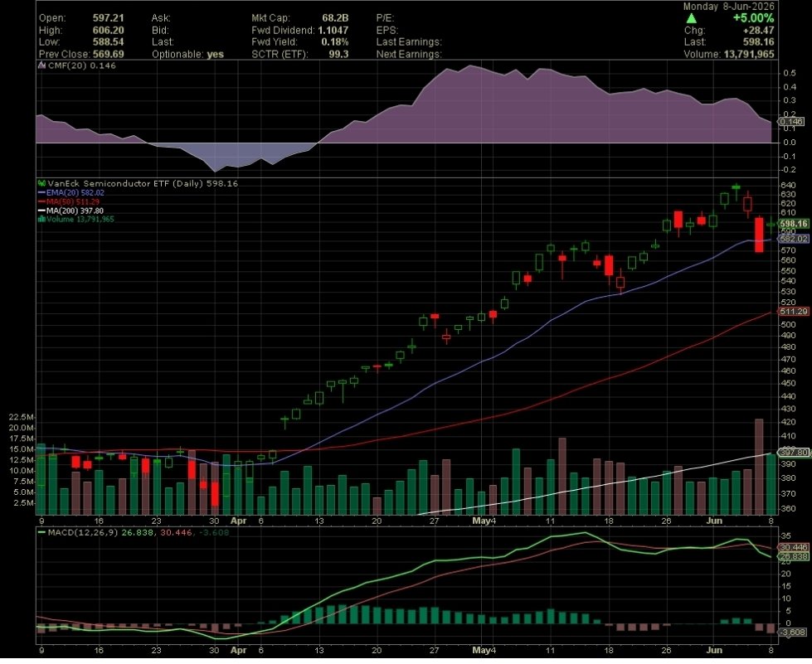Click VanEck Semiconductor ETF (Daily) title

[126, 183]
